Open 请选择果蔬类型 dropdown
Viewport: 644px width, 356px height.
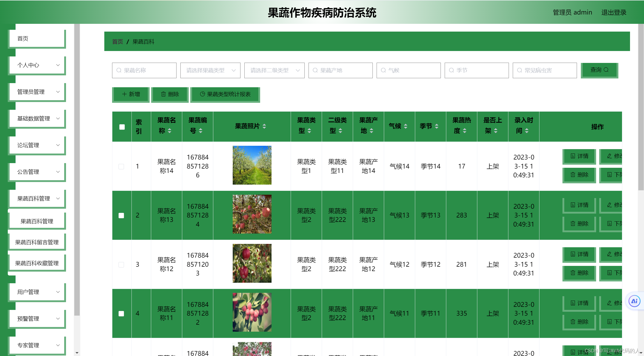point(210,70)
